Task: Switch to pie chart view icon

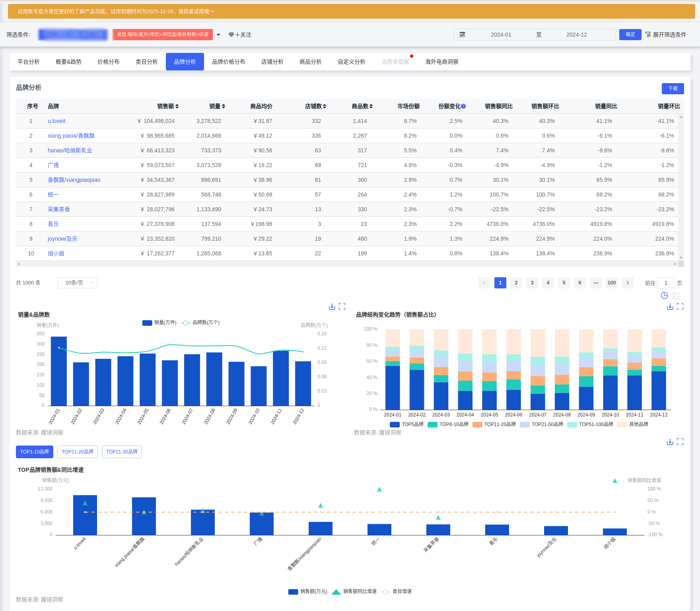Action: 664,296
